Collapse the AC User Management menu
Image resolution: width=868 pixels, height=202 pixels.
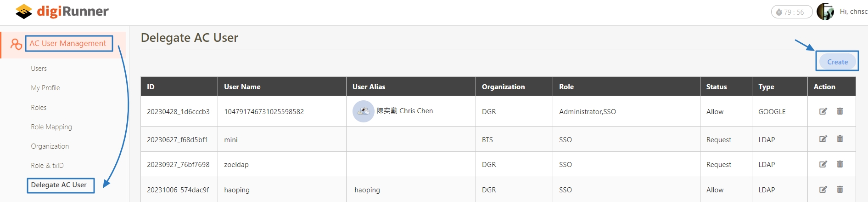[x=67, y=44]
